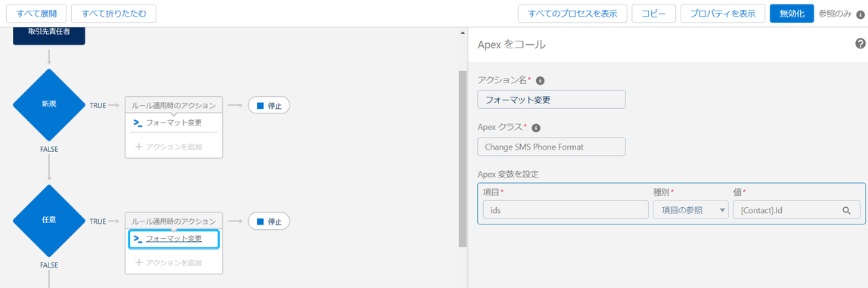Click TRUE label next to 任意
868x288 pixels.
tap(98, 221)
